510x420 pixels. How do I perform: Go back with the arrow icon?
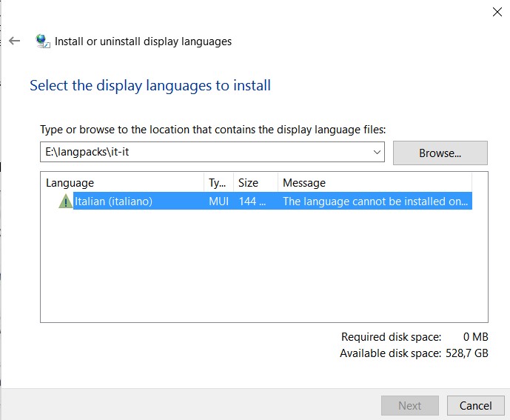point(14,41)
